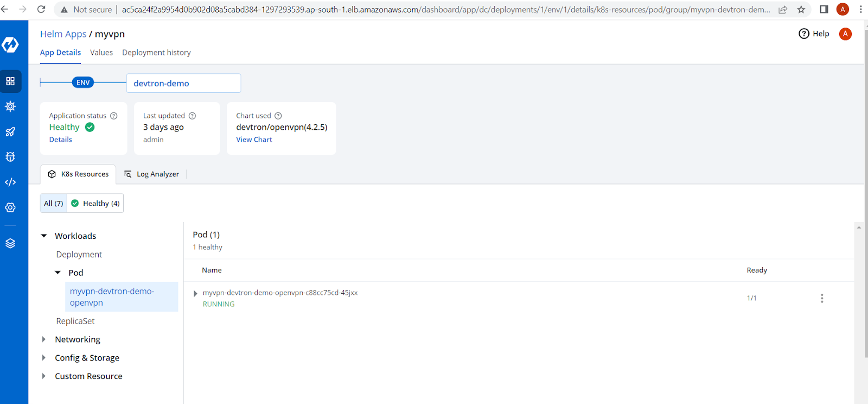
Task: Open the security bug icon in sidebar
Action: coord(10,157)
